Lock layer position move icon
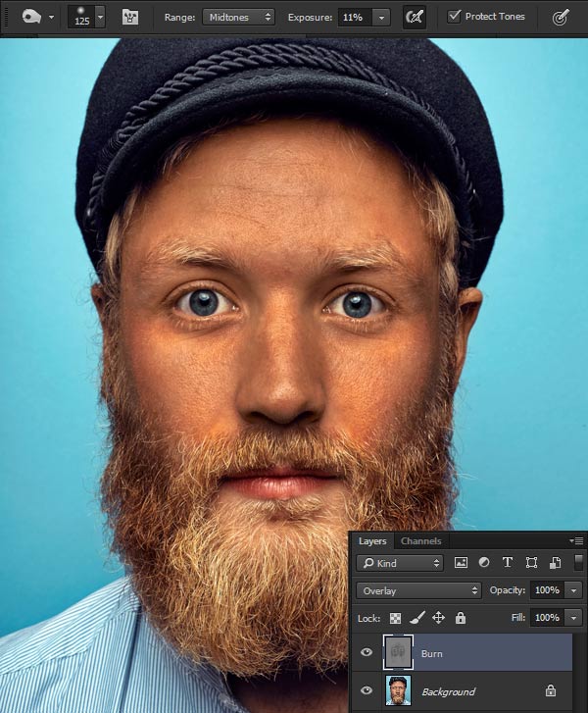Viewport: 588px width, 713px height. tap(438, 618)
